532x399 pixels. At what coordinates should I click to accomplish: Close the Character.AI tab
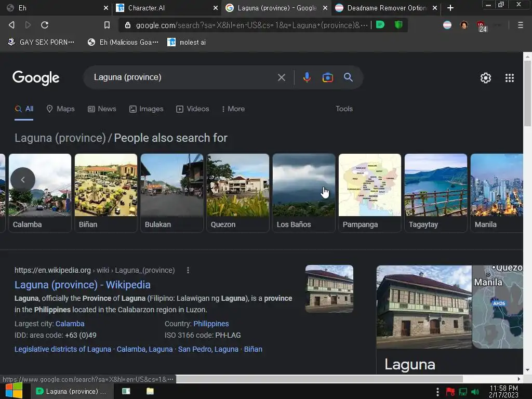(216, 8)
